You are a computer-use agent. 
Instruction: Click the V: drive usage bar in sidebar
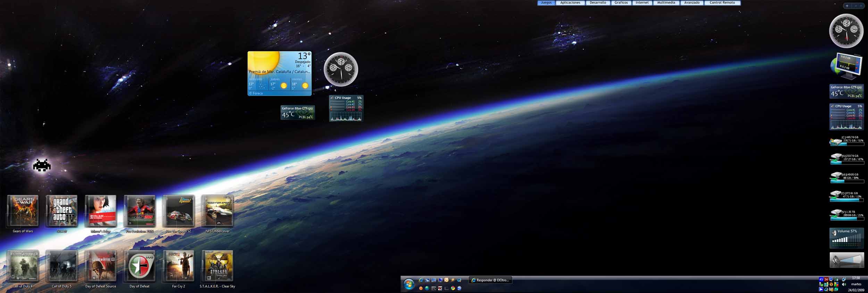pyautogui.click(x=847, y=219)
